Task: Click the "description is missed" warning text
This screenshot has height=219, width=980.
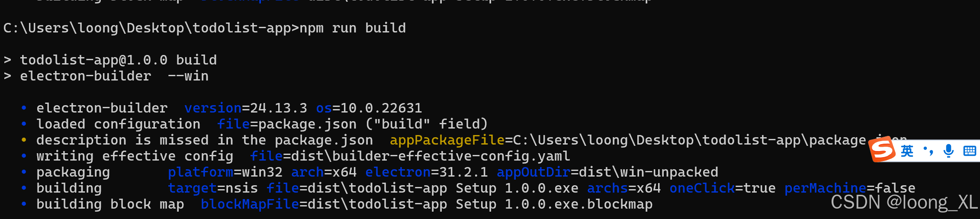Action: click(122, 140)
